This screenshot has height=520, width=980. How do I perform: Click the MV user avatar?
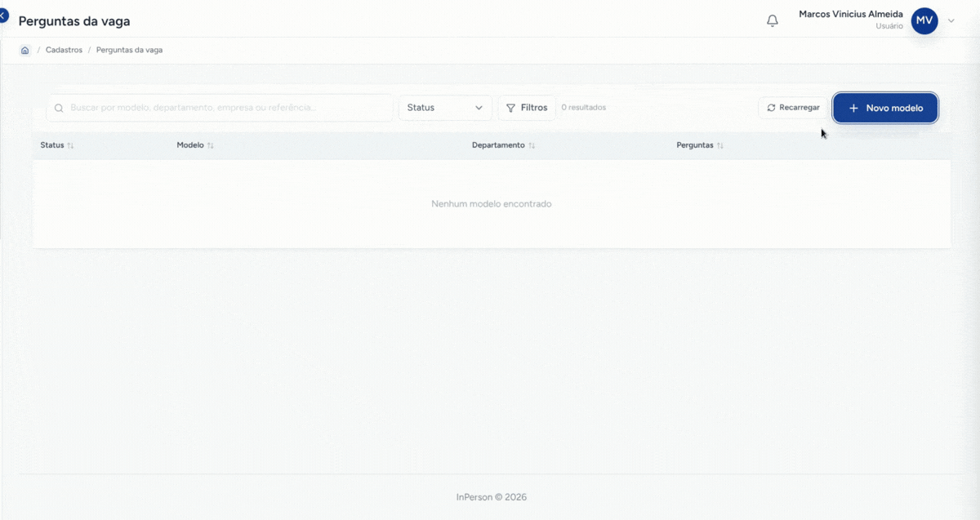pyautogui.click(x=924, y=20)
